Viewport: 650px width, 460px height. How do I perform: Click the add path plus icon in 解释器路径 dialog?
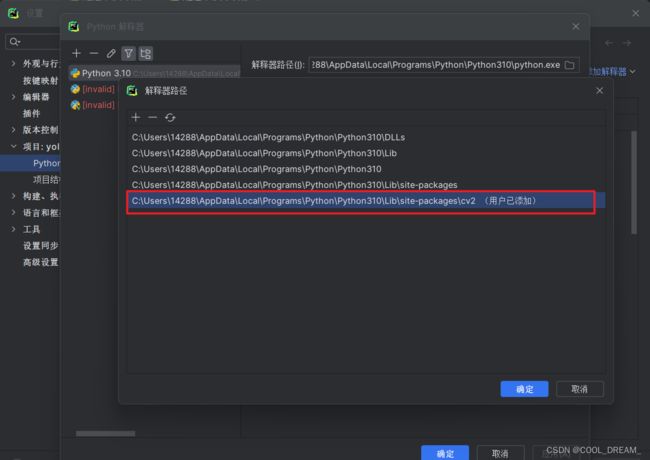pos(136,117)
